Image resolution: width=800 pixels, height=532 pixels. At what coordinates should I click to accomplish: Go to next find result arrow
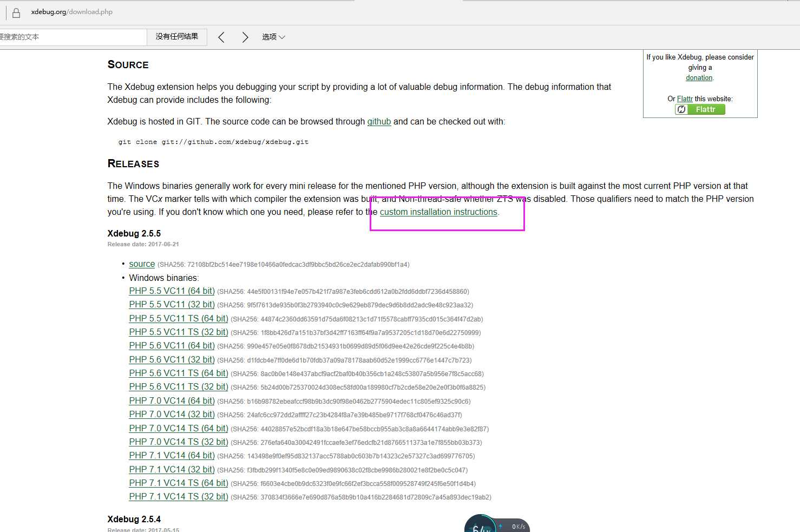[x=245, y=37]
